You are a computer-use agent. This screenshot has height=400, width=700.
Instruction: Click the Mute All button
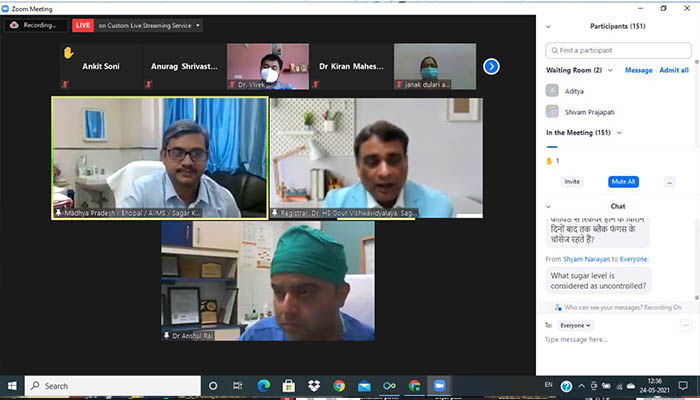pyautogui.click(x=623, y=182)
